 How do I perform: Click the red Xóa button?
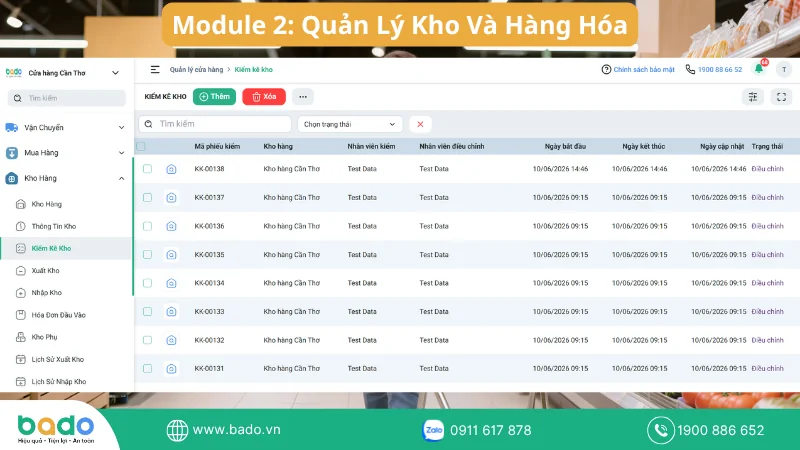coord(264,96)
